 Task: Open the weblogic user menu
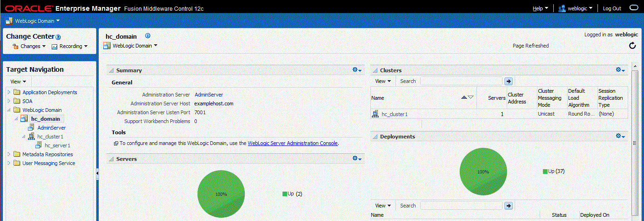[575, 8]
